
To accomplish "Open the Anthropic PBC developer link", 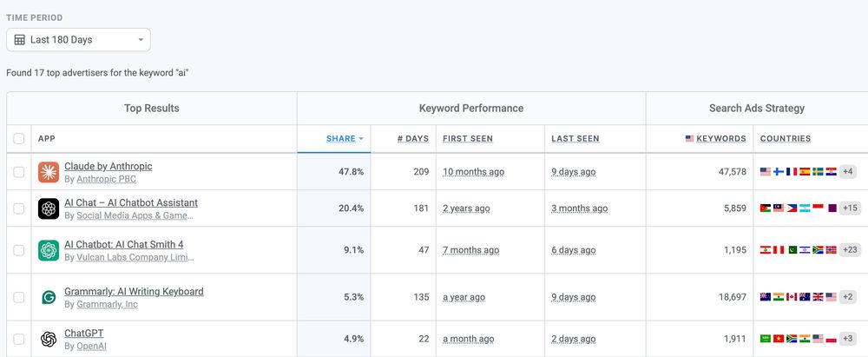I will point(106,179).
